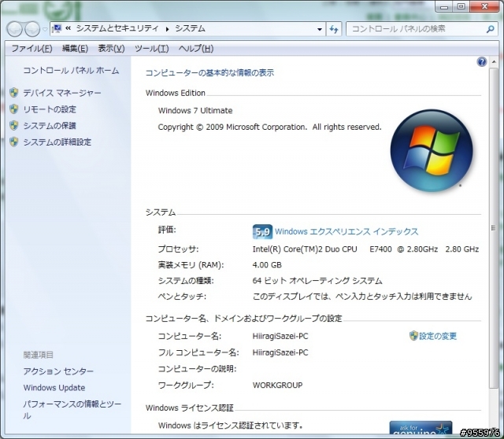Screen dimensions: 504x439
Task: Click the processor value Intel(R) Core(TM)2 Duo CPU
Action: 305,249
